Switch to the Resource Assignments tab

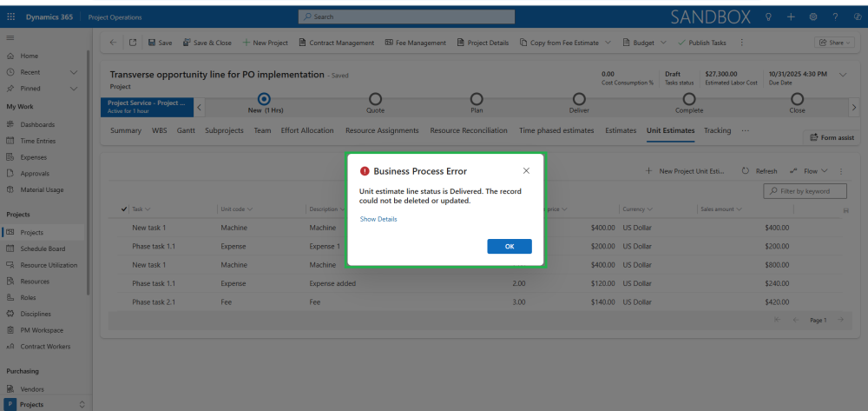click(382, 130)
